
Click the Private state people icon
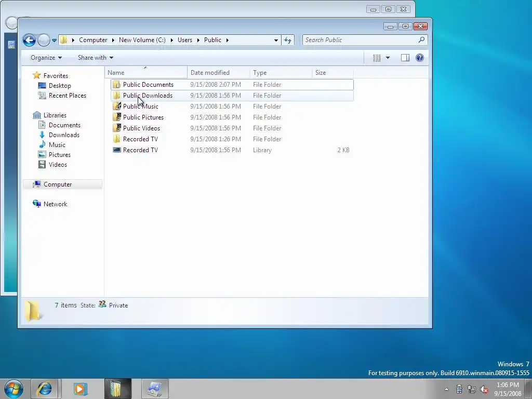click(102, 304)
